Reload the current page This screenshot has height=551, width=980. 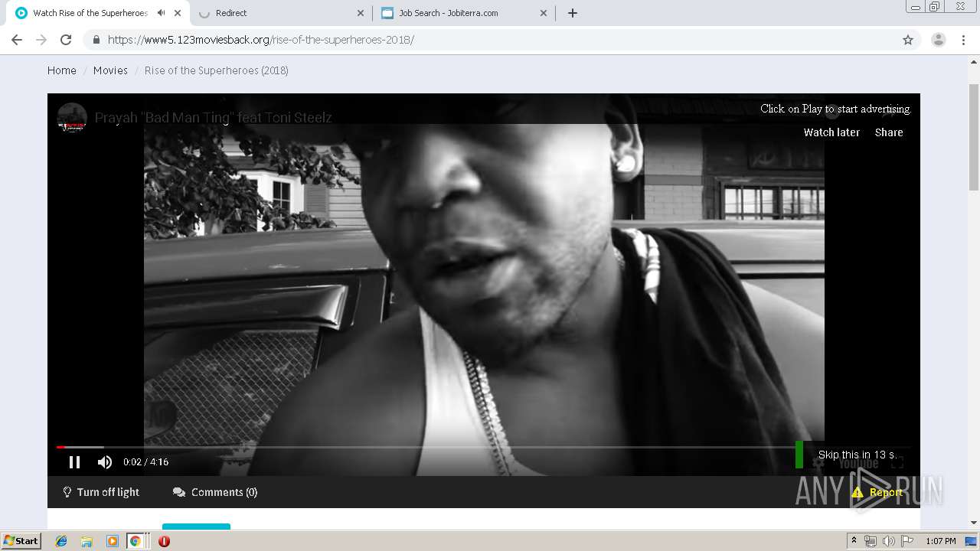click(66, 40)
